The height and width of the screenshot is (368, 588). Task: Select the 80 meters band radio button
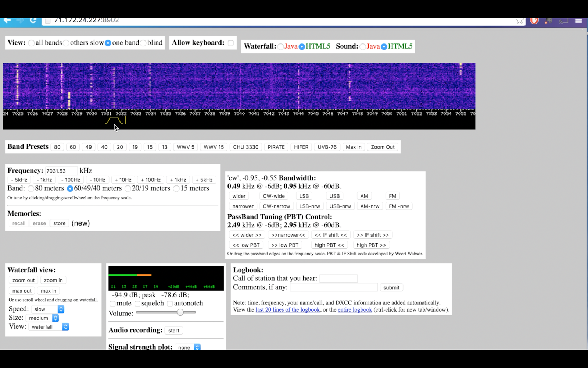pos(31,188)
